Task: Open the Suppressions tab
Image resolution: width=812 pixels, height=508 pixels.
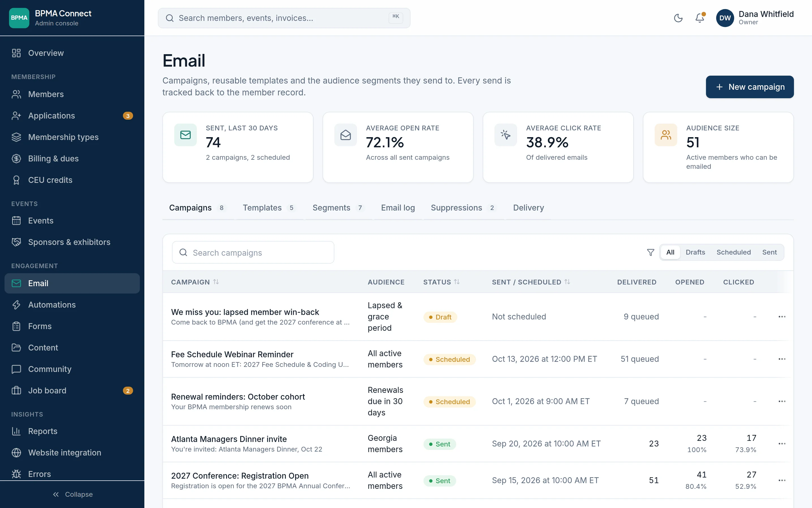Action: click(464, 208)
